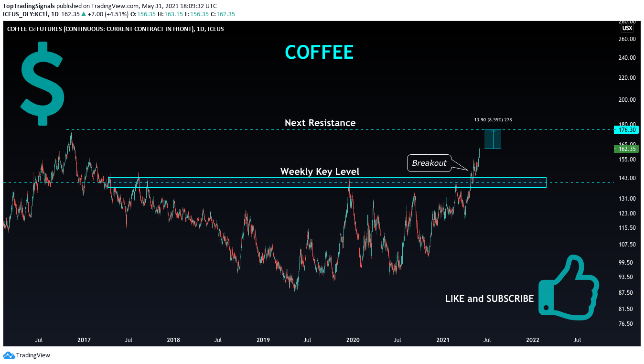Click the large teal dollar sign graphic
Screen dimensions: 644x364
coord(42,84)
